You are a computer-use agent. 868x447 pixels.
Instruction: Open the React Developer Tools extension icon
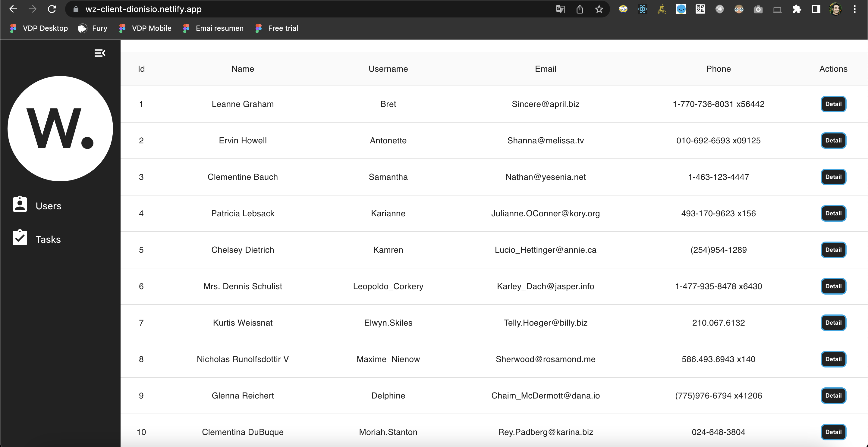[642, 9]
